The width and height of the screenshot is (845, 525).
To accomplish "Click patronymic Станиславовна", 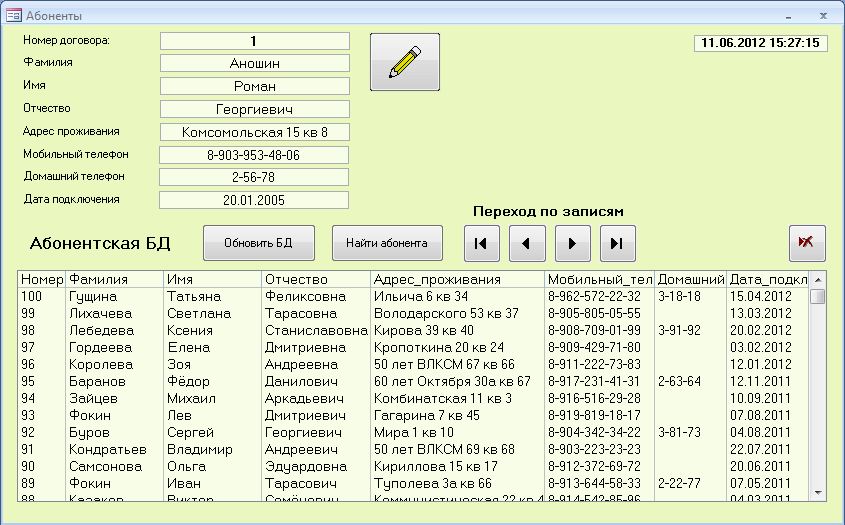I will click(316, 330).
